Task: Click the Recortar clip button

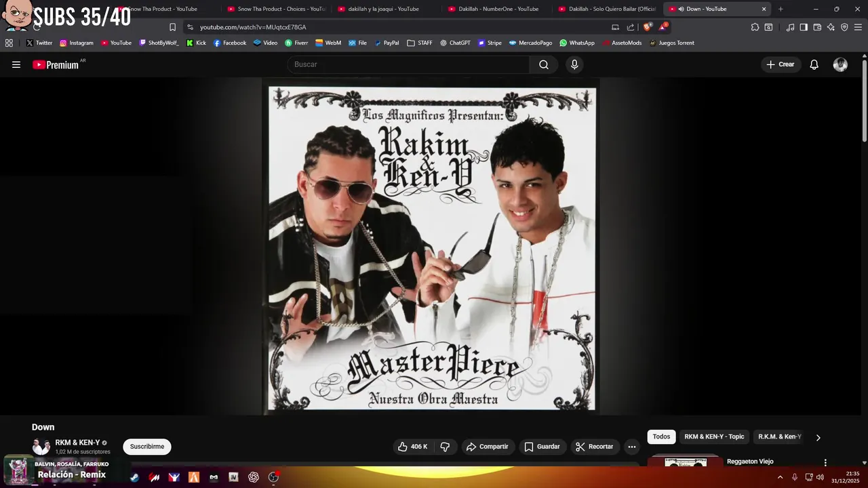Action: click(x=595, y=447)
